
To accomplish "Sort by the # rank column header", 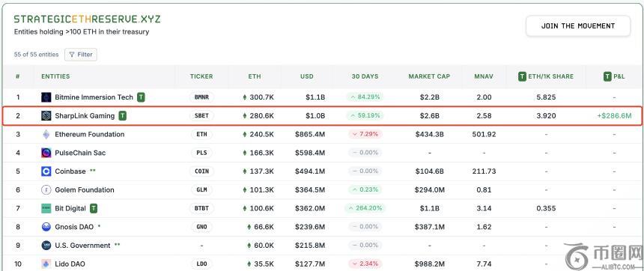I will 18,76.
